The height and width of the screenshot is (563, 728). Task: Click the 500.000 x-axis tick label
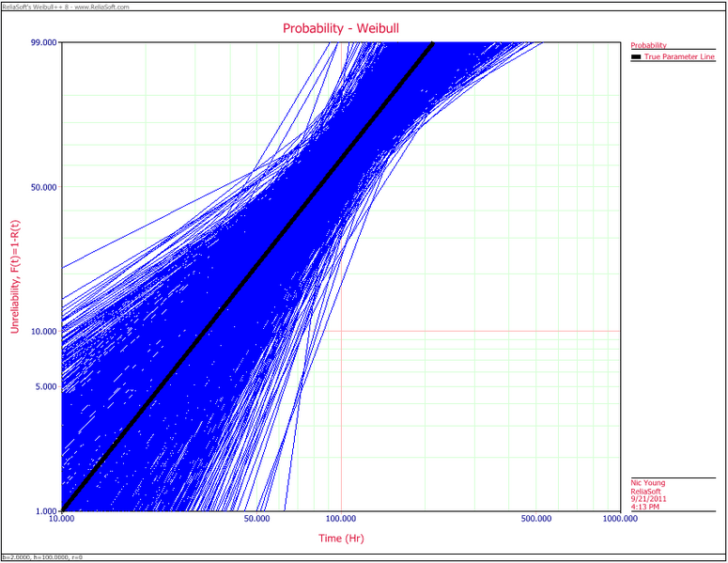click(x=535, y=518)
